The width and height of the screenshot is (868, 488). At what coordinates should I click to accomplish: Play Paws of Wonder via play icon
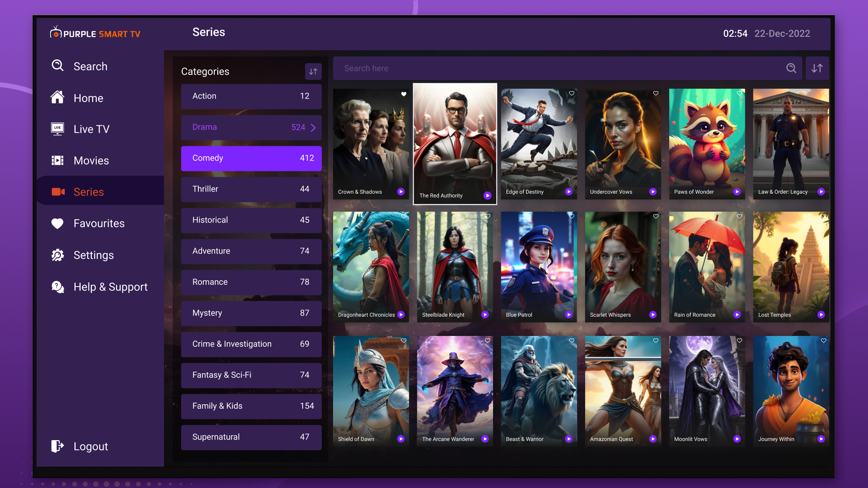click(737, 192)
